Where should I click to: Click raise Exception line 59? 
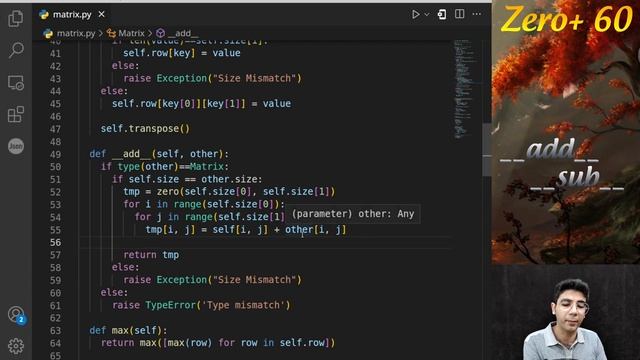click(212, 280)
